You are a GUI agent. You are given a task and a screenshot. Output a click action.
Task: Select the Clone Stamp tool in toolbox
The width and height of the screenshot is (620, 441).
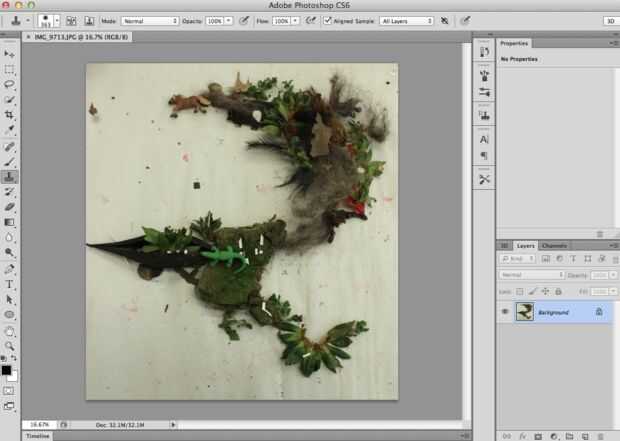point(9,177)
